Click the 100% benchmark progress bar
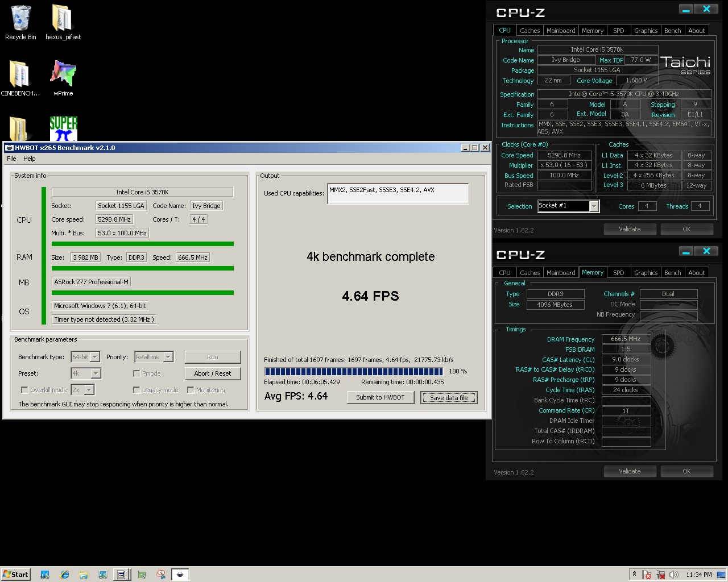The height and width of the screenshot is (582, 728). 355,371
